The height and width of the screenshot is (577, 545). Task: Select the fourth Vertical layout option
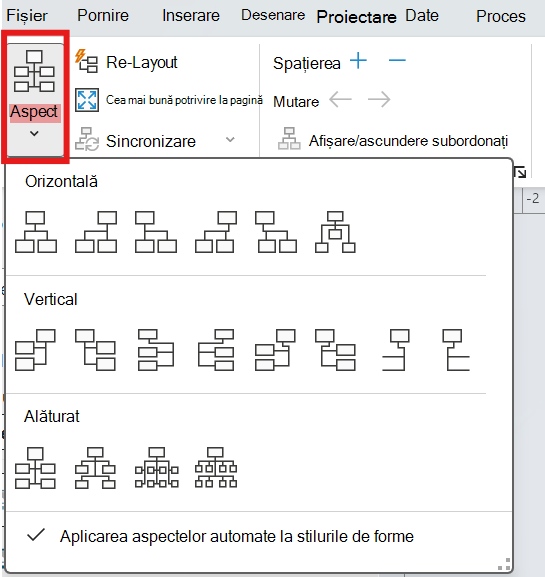tap(216, 350)
